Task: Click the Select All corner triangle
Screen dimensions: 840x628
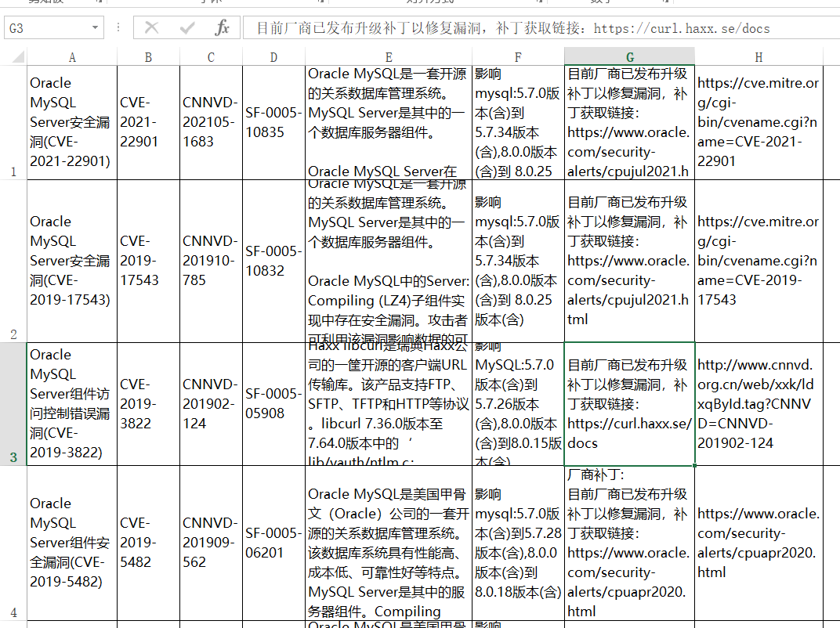Action: click(x=18, y=56)
